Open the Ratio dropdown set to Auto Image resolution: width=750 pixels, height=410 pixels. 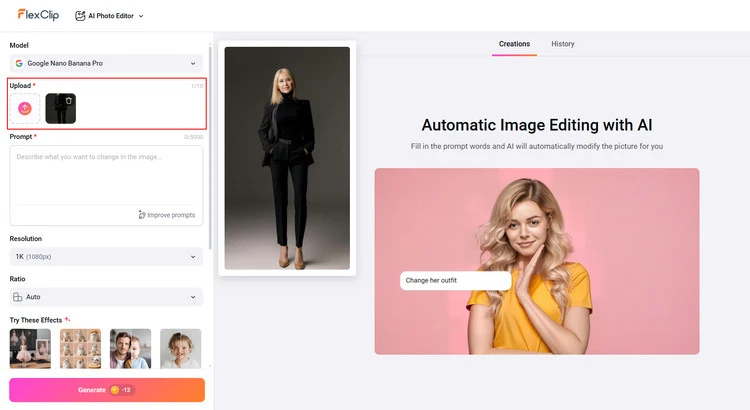(x=106, y=297)
